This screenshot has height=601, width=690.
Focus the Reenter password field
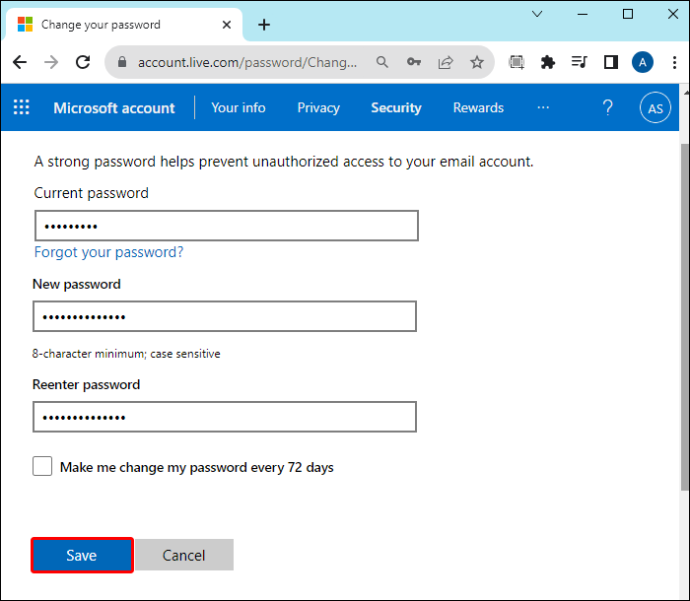click(225, 417)
